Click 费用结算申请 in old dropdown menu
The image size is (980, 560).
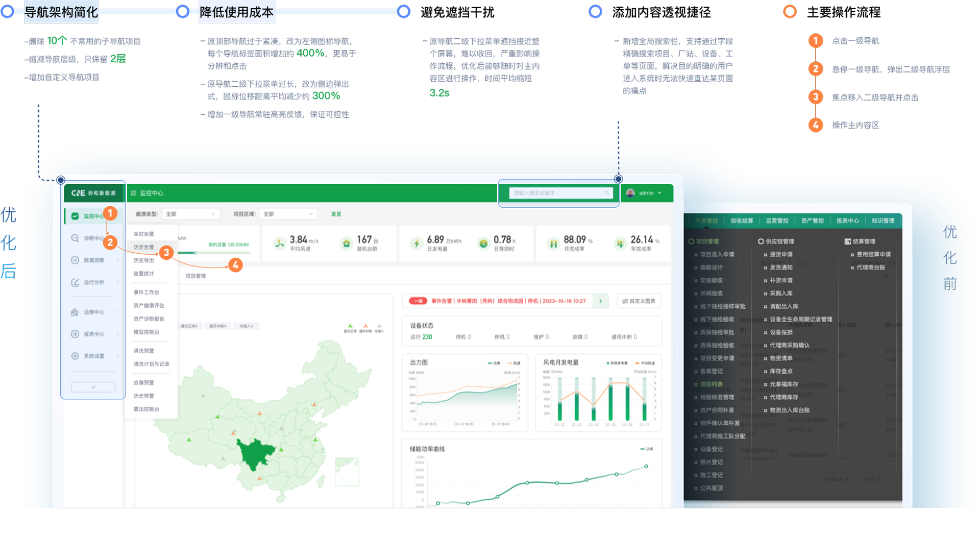873,254
